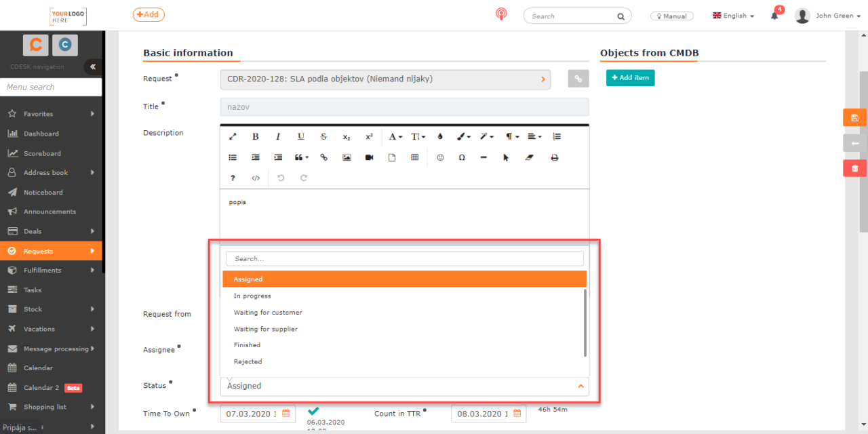Image resolution: width=868 pixels, height=434 pixels.
Task: Click the status search field
Action: [x=404, y=258]
